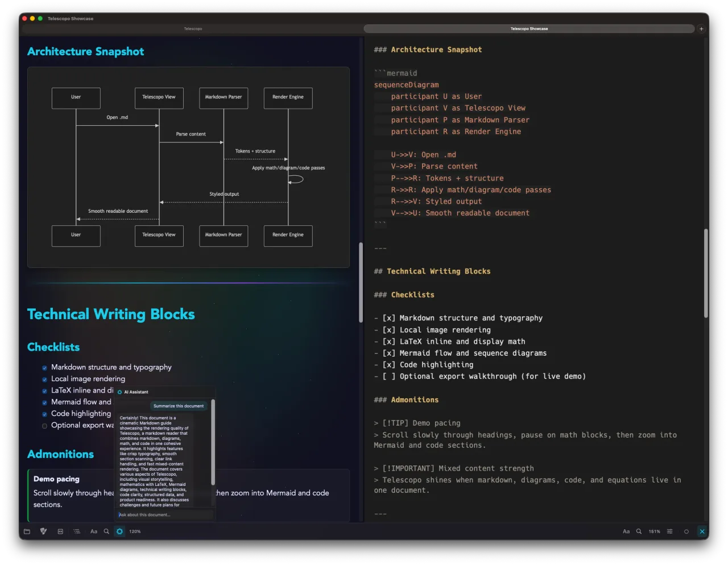Toggle Mermaid flow checkbox

44,403
